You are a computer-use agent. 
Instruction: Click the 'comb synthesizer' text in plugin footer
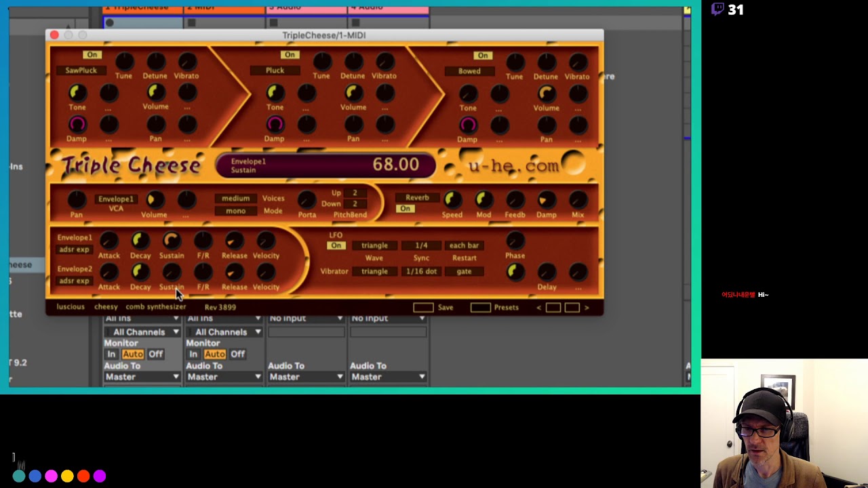coord(155,307)
